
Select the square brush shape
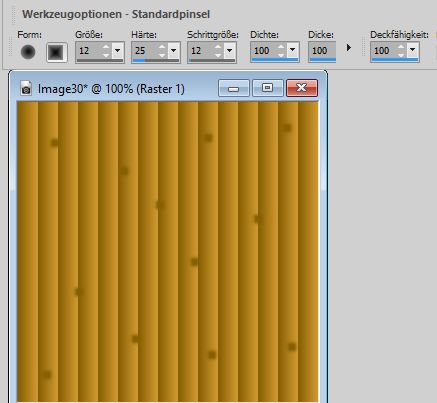(56, 52)
